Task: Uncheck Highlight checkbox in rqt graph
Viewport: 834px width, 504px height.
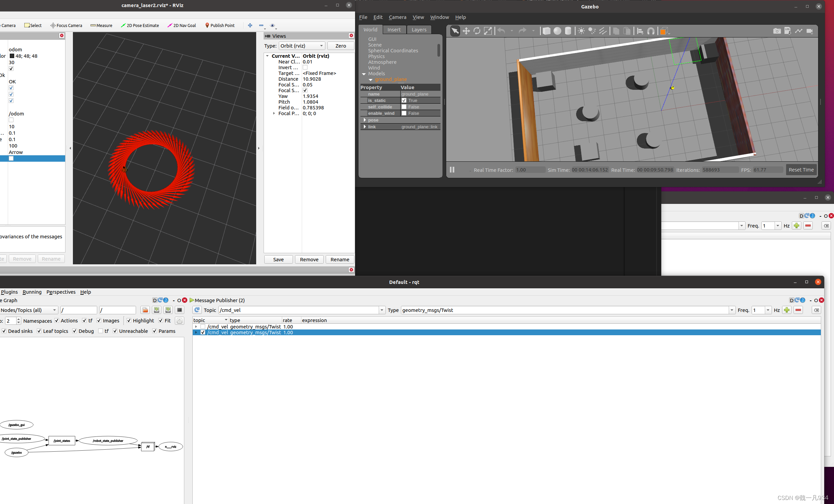Action: pos(129,320)
